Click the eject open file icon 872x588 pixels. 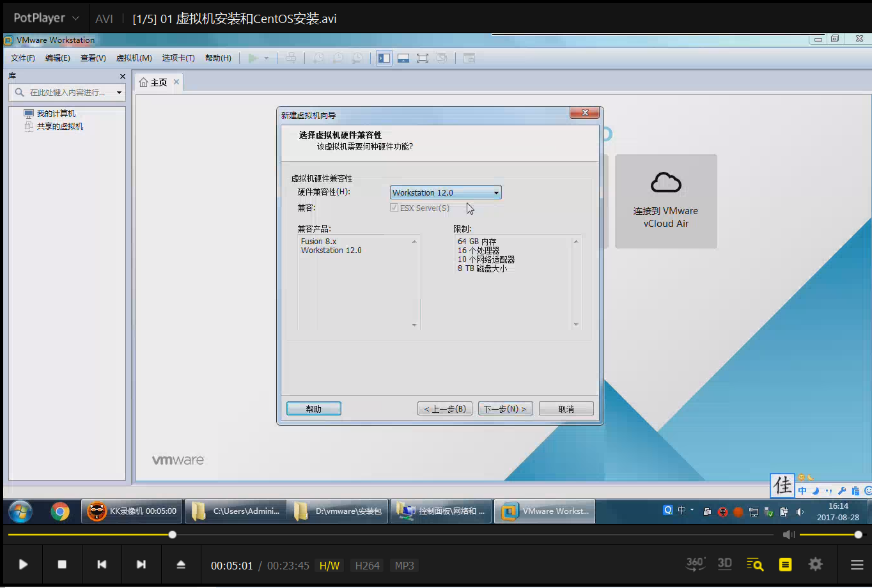pos(181,564)
